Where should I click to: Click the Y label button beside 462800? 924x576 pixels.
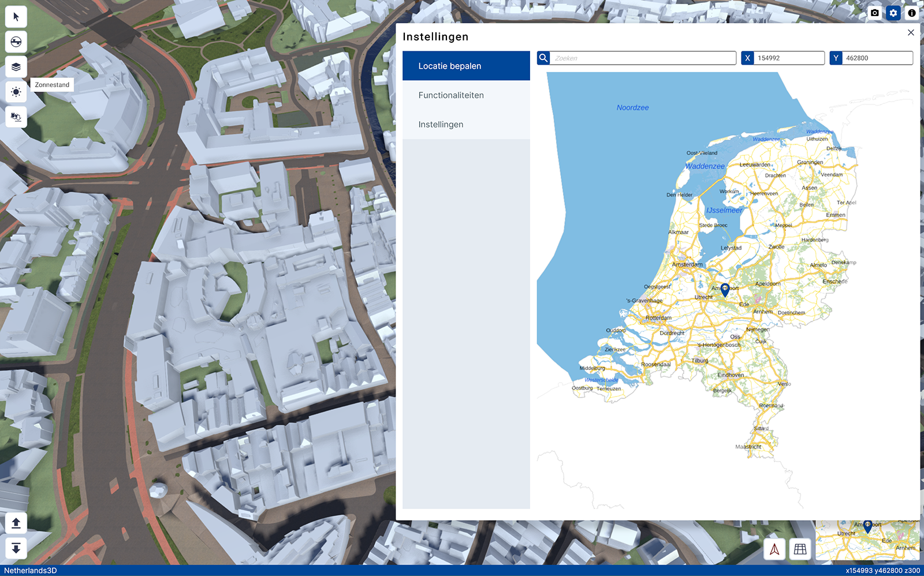tap(836, 58)
